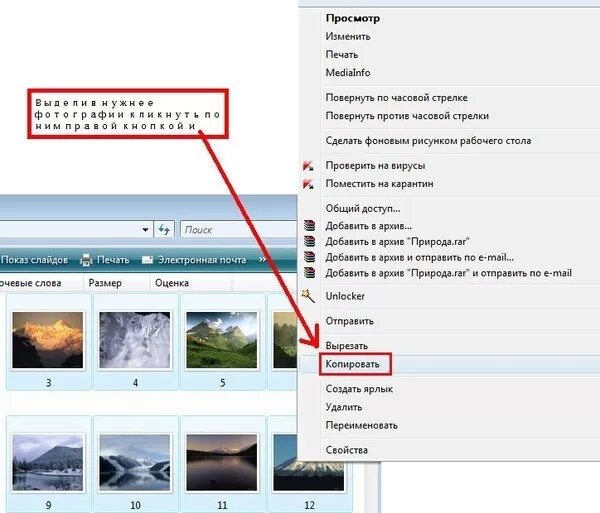Click Поместить на карантин
600x513 pixels.
[380, 184]
